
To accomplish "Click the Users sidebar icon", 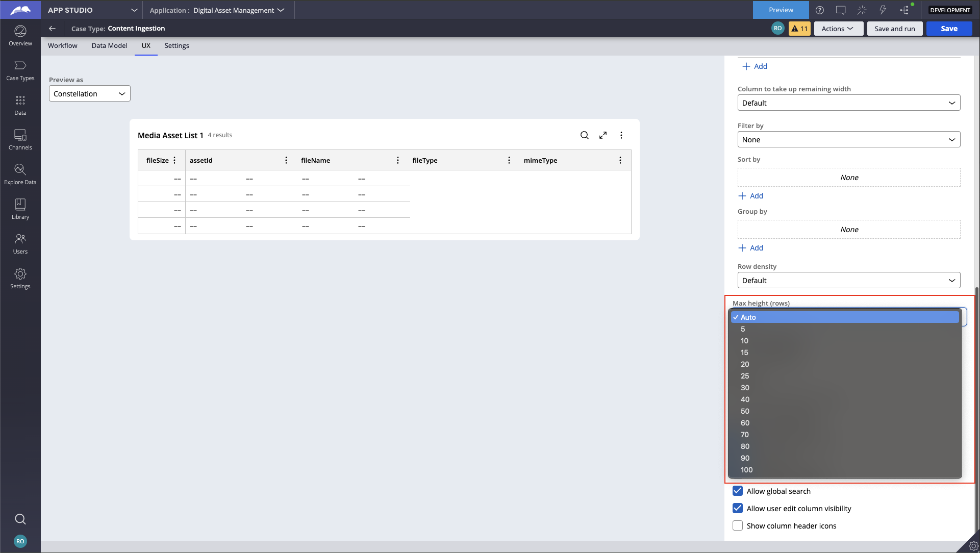I will pos(20,243).
